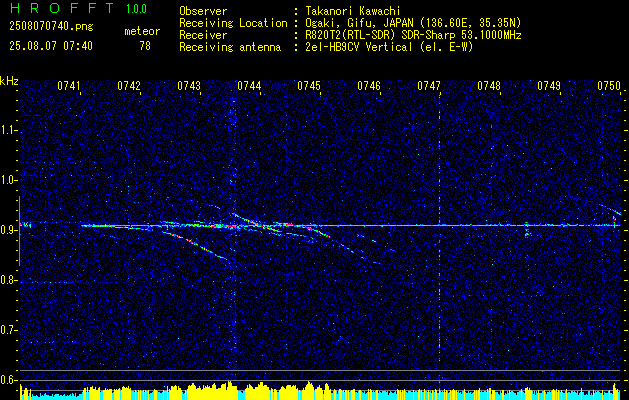The width and height of the screenshot is (629, 400).
Task: Click the 0745 time marker
Action: point(308,86)
